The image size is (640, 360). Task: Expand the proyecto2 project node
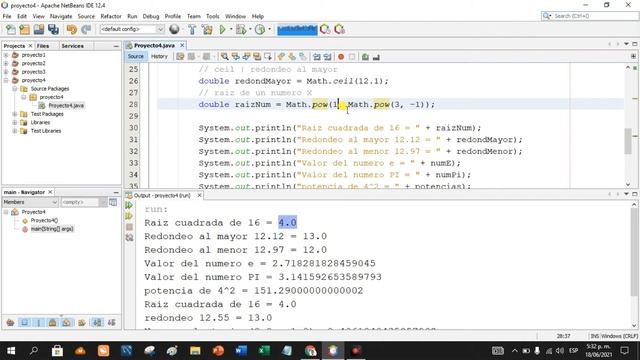(x=6, y=63)
